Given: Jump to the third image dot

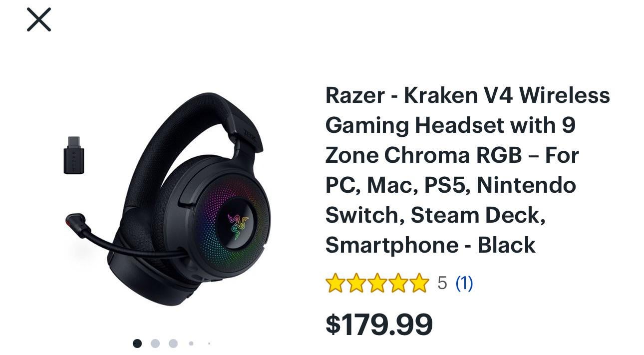Looking at the screenshot, I should pyautogui.click(x=173, y=344).
